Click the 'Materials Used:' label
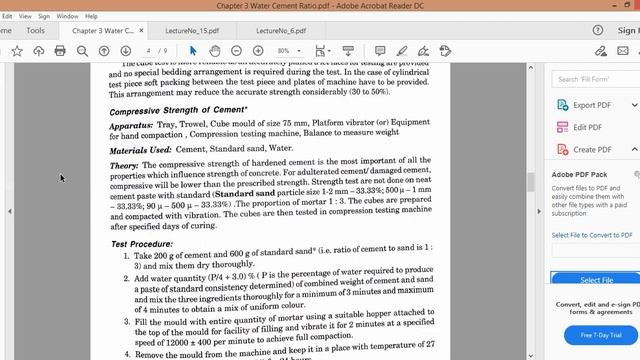 click(x=140, y=150)
